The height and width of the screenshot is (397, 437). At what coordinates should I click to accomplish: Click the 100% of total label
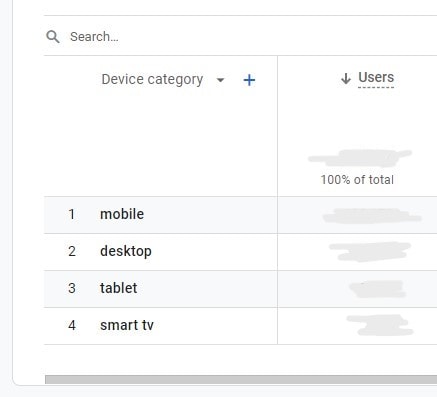[x=357, y=180]
